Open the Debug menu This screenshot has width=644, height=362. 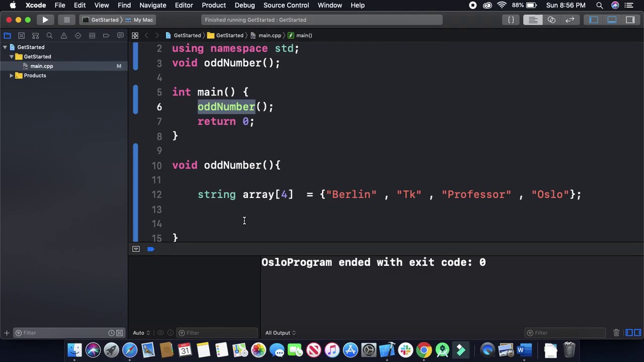[x=245, y=5]
